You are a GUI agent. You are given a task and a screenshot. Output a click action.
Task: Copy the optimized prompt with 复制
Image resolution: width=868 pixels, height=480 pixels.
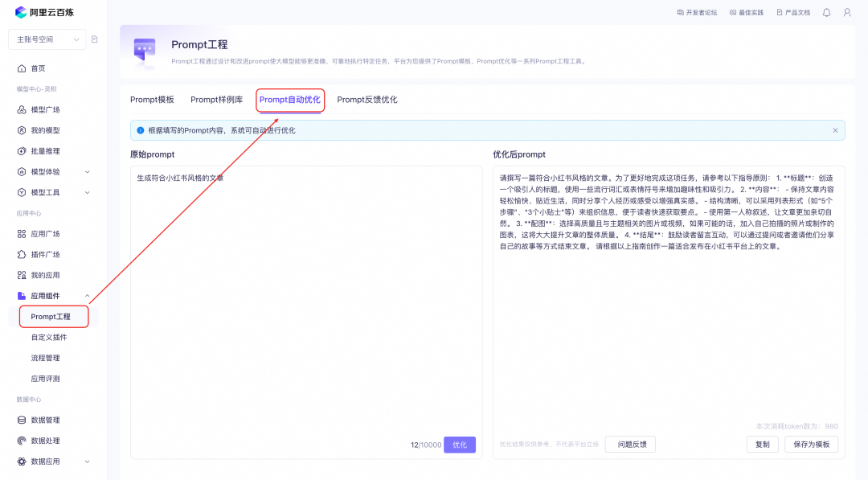762,444
